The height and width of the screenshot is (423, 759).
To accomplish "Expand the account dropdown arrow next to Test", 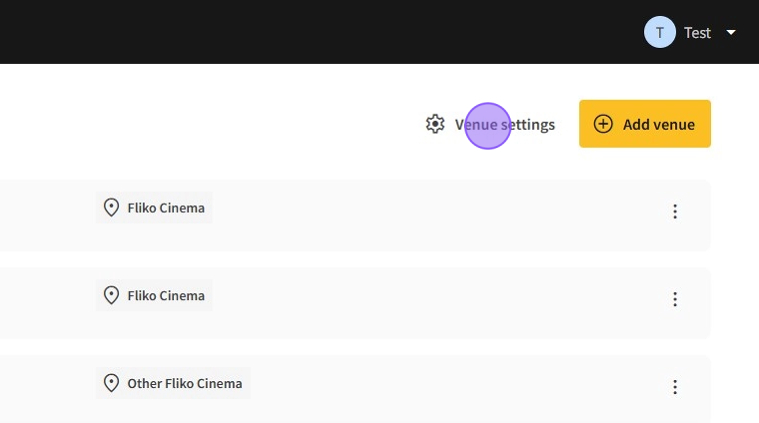I will (731, 32).
